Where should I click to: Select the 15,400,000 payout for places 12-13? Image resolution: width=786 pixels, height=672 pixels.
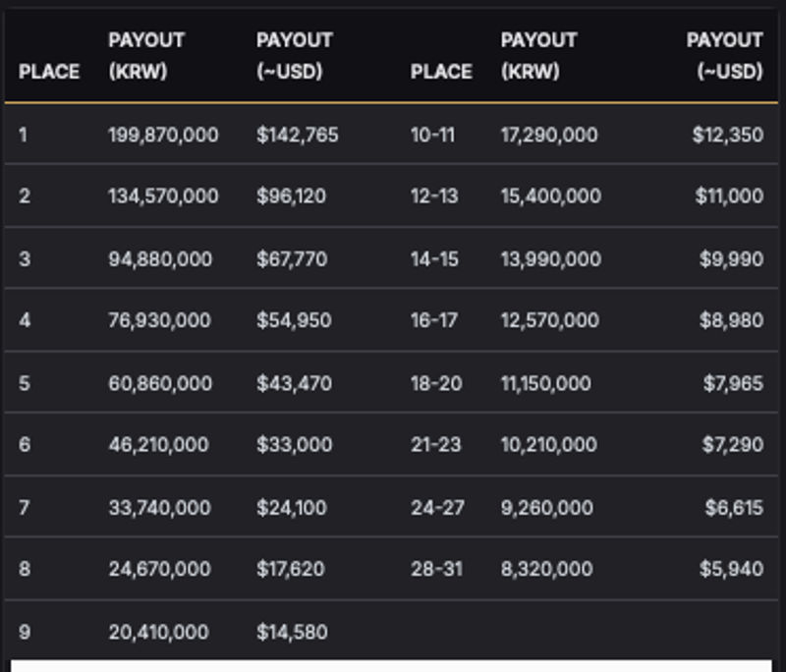point(551,196)
